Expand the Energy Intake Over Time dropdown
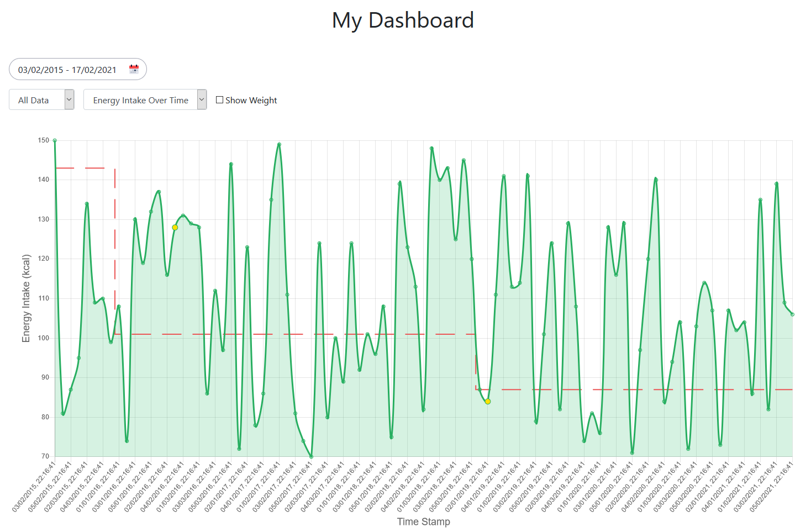 [145, 99]
